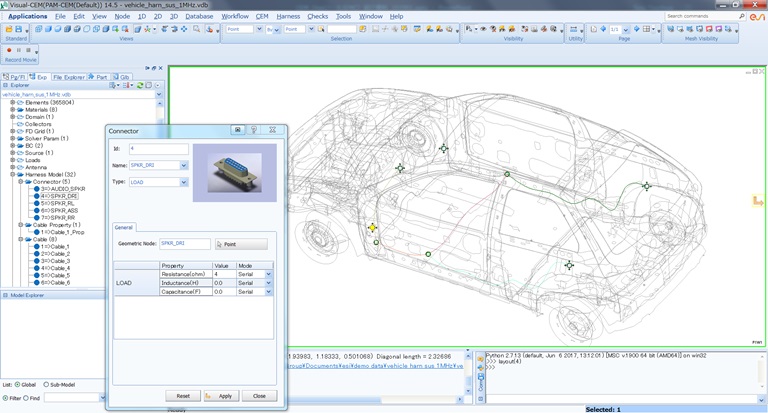Open Mode dropdown for Capacitance(F) row
This screenshot has height=413, width=768.
pos(268,292)
